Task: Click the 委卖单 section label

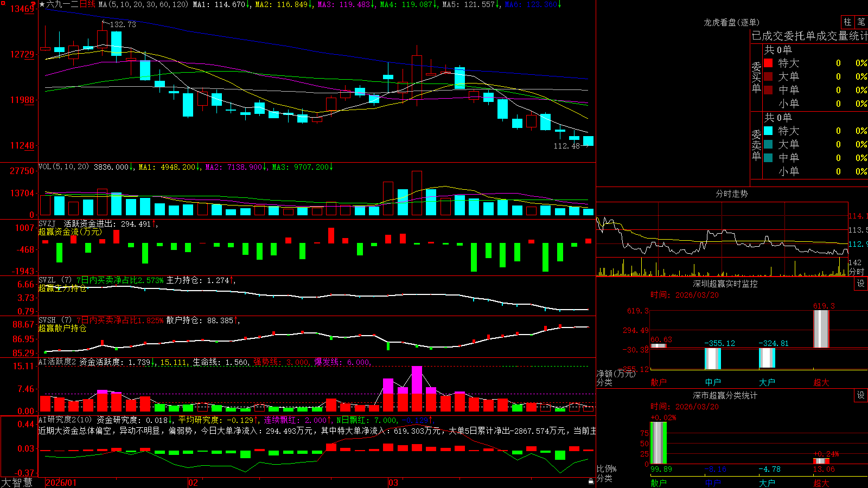Action: click(756, 145)
